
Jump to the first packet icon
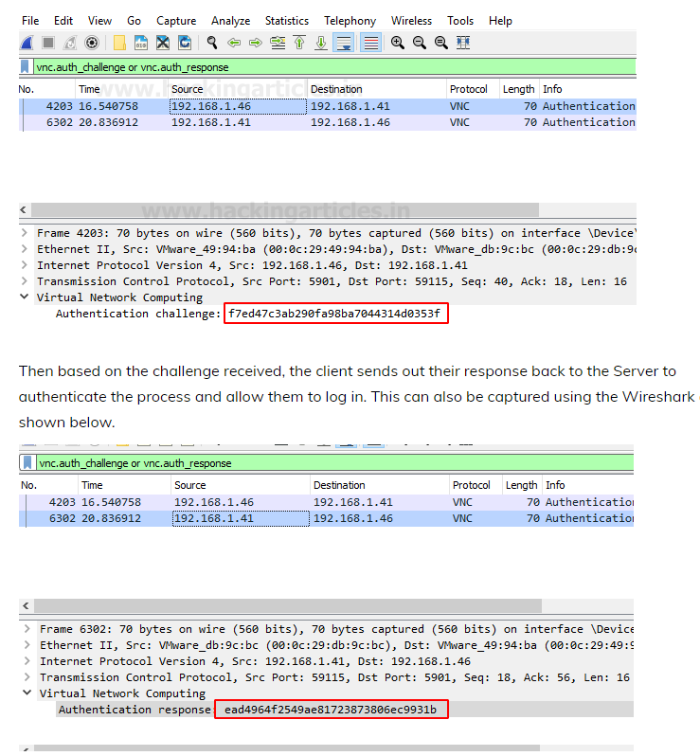299,43
